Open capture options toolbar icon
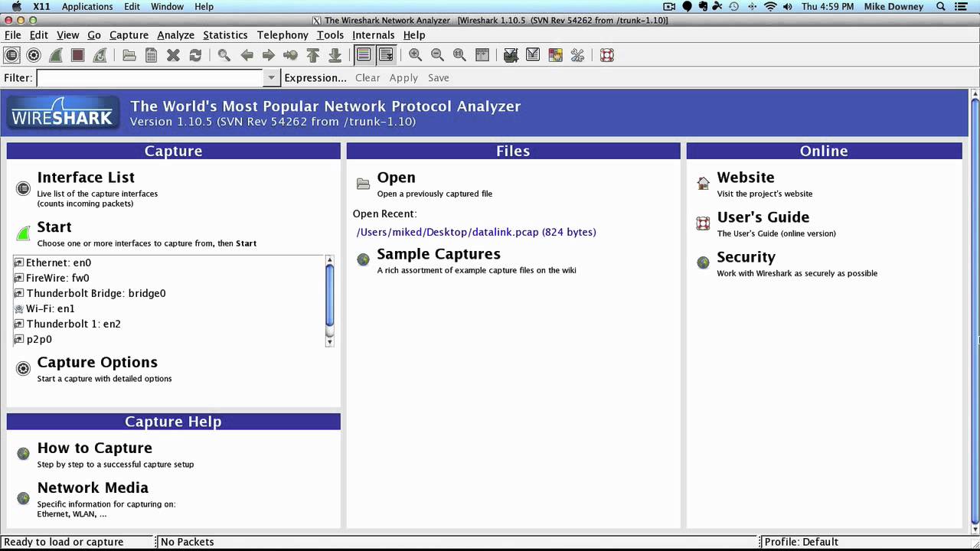This screenshot has height=551, width=980. (x=34, y=55)
